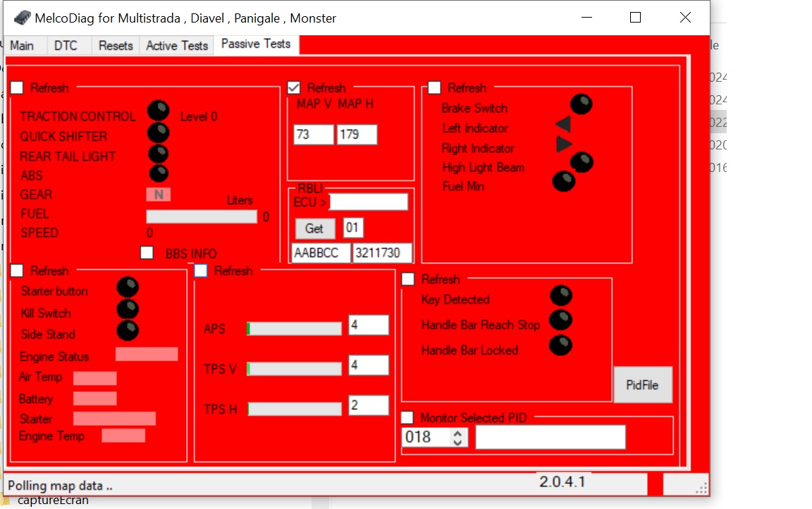Click the Polling map data status text

point(60,486)
